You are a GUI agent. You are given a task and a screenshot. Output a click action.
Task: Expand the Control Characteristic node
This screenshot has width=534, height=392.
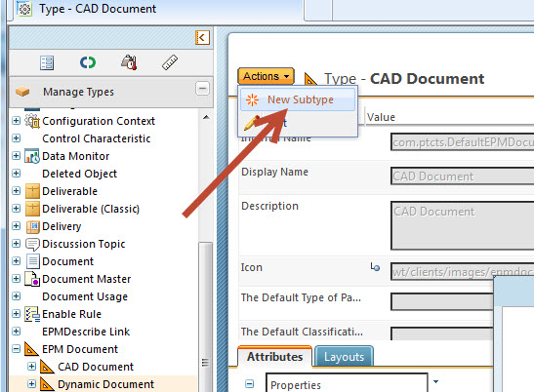(x=16, y=138)
